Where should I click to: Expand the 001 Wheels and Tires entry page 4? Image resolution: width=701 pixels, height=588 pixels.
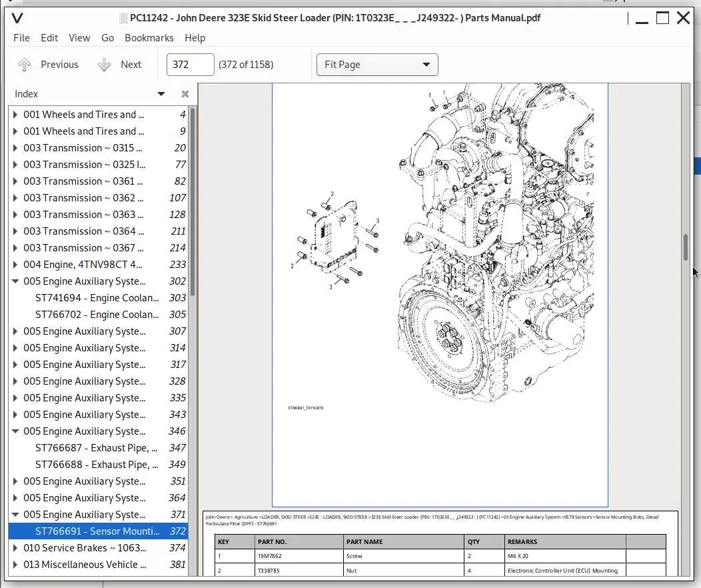pyautogui.click(x=15, y=115)
